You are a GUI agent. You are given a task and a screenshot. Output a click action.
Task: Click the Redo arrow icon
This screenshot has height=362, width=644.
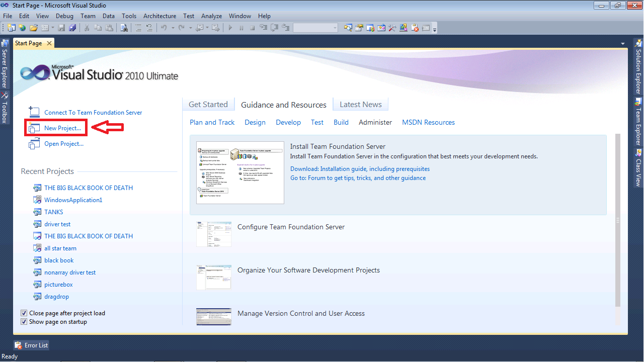point(181,28)
